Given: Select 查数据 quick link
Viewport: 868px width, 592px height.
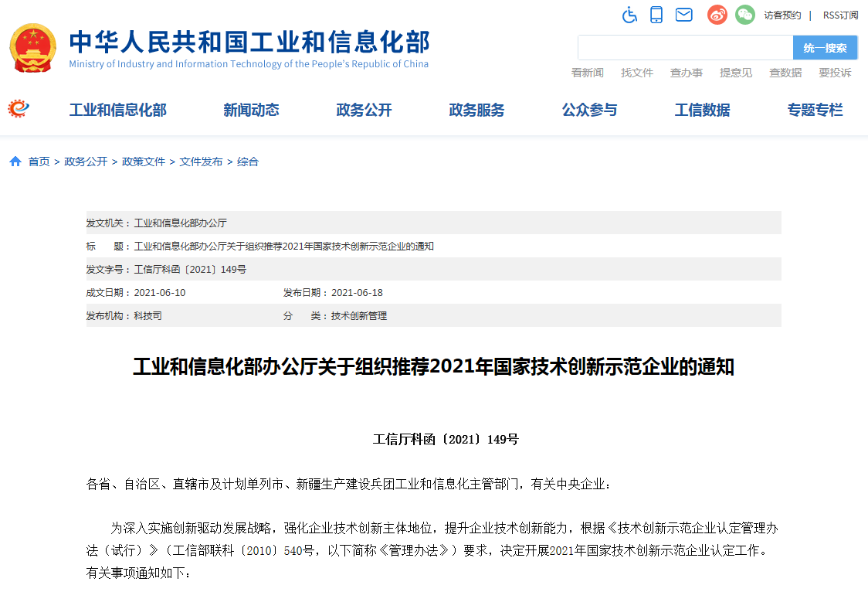Looking at the screenshot, I should click(x=785, y=73).
